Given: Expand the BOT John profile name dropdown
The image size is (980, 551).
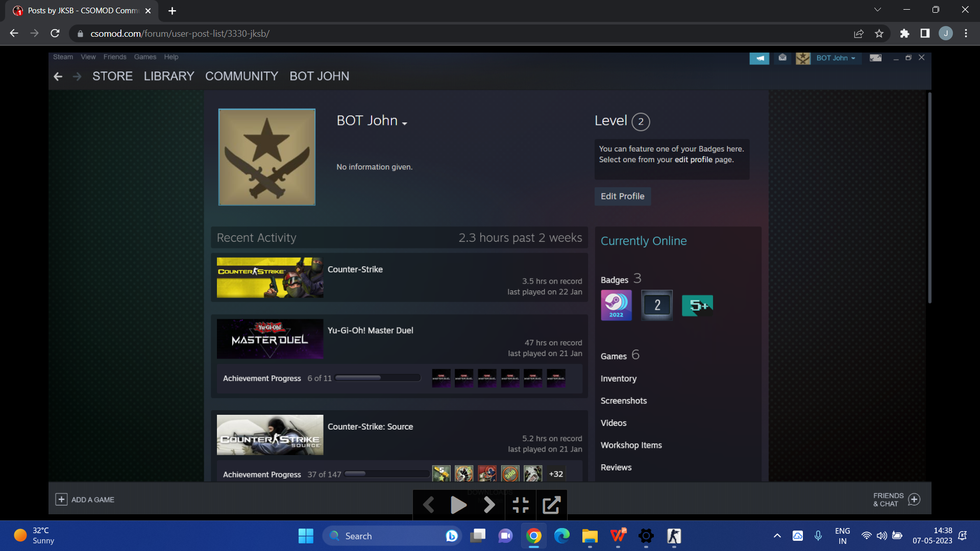Looking at the screenshot, I should pos(405,123).
